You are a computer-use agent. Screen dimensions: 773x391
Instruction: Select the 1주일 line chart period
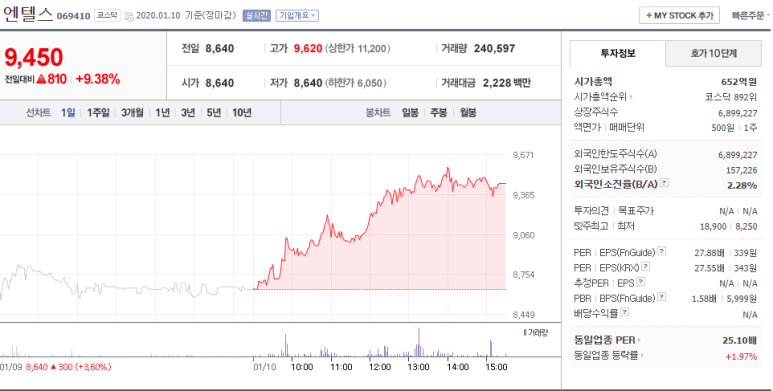pos(98,113)
